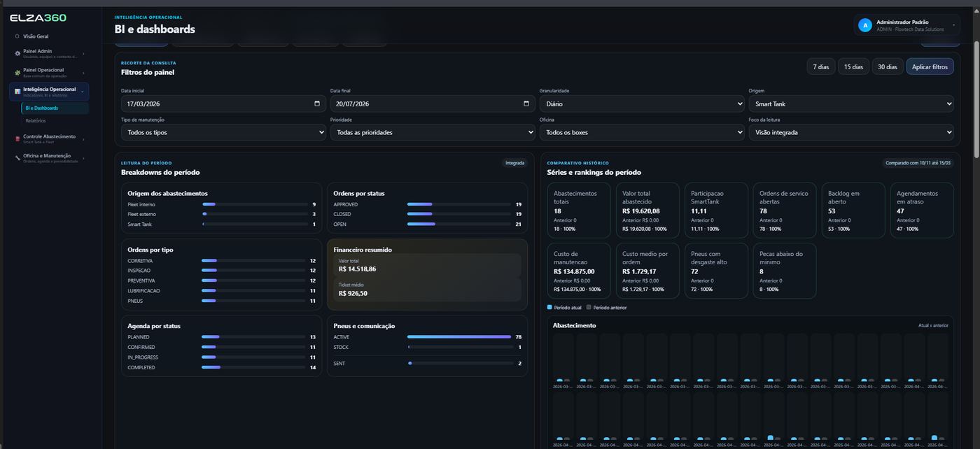Open Controle Abastecimento menu item
This screenshot has height=449, width=980.
pyautogui.click(x=49, y=138)
